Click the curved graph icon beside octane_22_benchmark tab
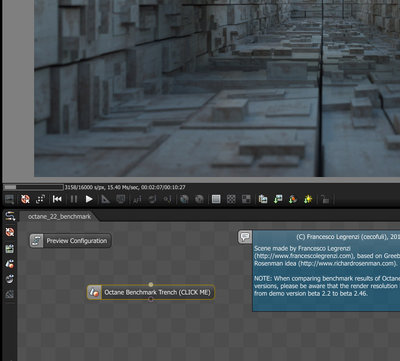Image resolution: width=400 pixels, height=361 pixels. 10,217
